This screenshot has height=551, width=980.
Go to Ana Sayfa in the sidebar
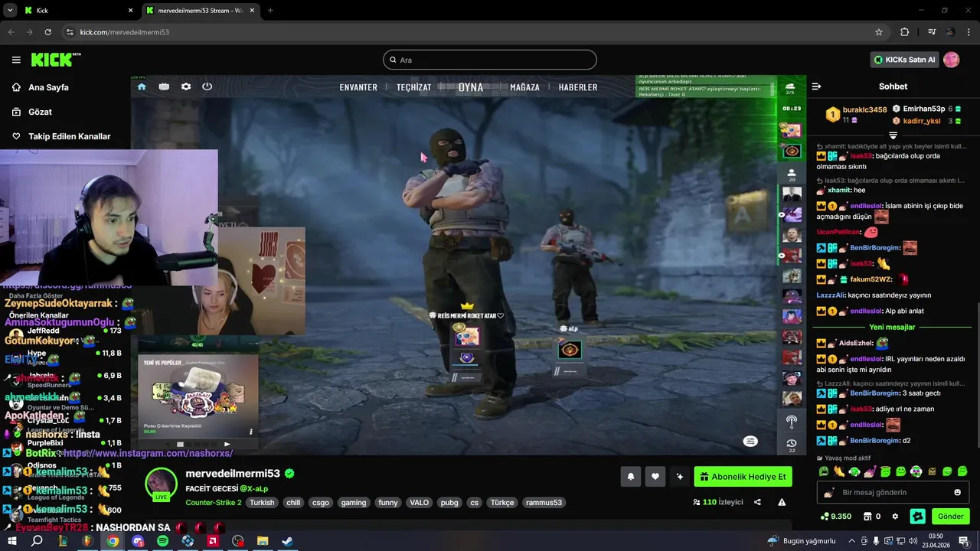pyautogui.click(x=48, y=87)
